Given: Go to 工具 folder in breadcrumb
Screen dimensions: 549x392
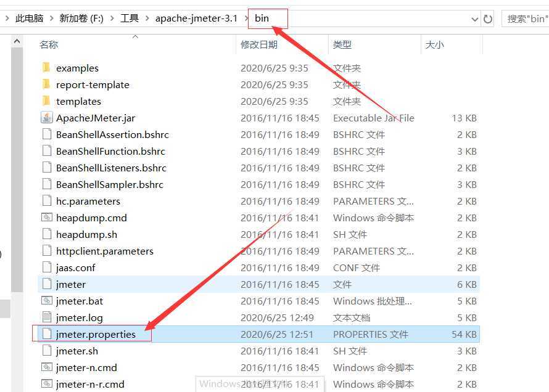Looking at the screenshot, I should (130, 18).
